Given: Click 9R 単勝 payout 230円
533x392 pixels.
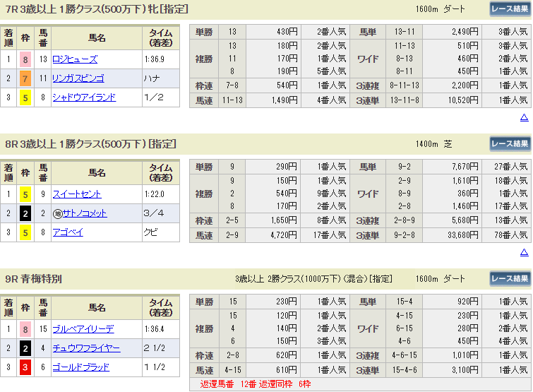Looking at the screenshot, I should 286,302.
